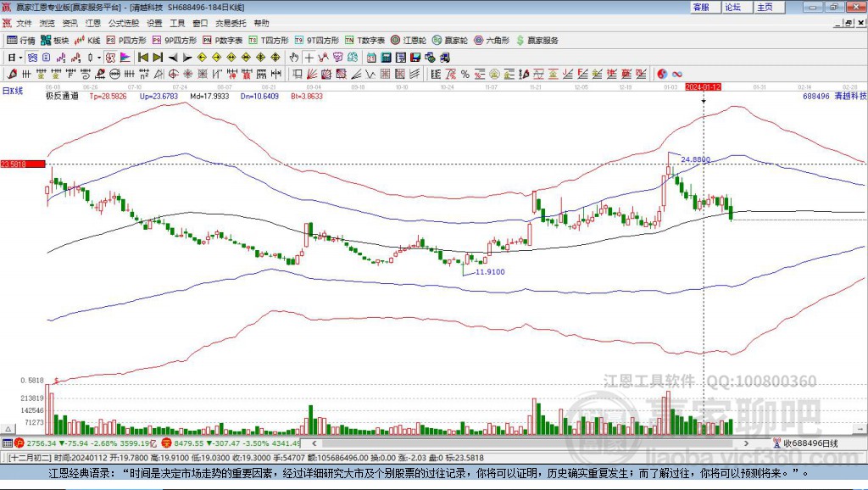Image resolution: width=868 pixels, height=490 pixels.
Task: Open the 行情 market quotes view
Action: coord(21,41)
